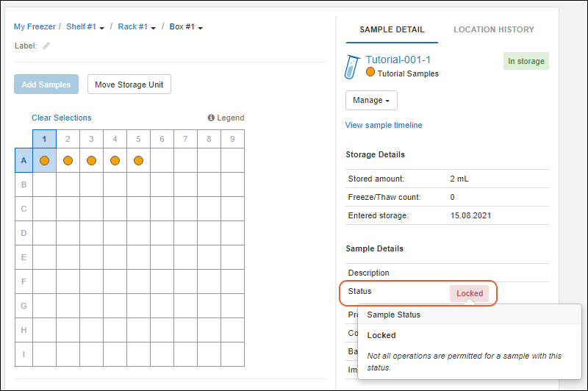Click the Clear Selections link
This screenshot has height=391, width=588.
62,118
